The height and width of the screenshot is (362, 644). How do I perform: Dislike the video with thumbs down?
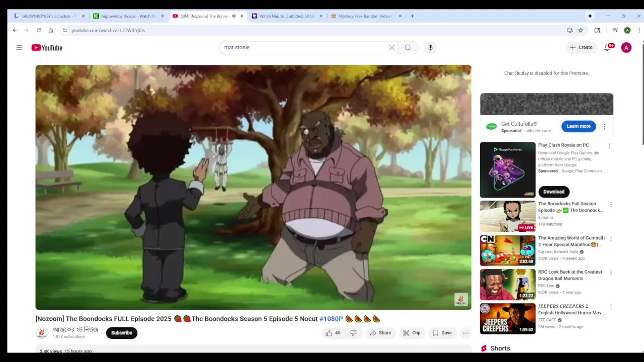click(354, 333)
